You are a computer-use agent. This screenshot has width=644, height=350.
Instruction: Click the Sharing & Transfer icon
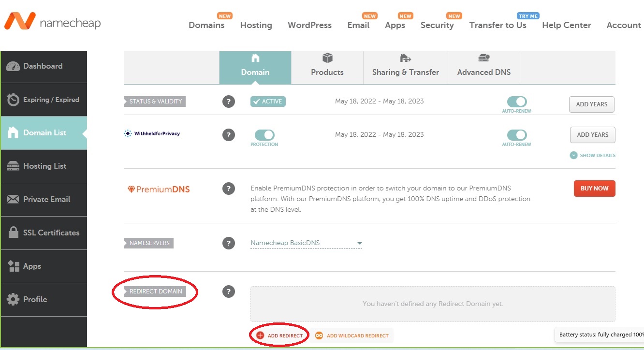coord(405,58)
